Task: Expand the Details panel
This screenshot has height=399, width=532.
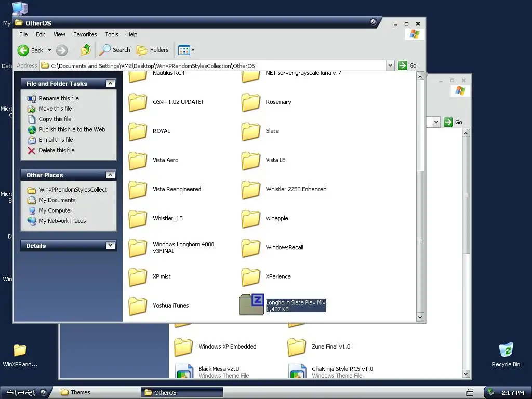Action: (110, 245)
